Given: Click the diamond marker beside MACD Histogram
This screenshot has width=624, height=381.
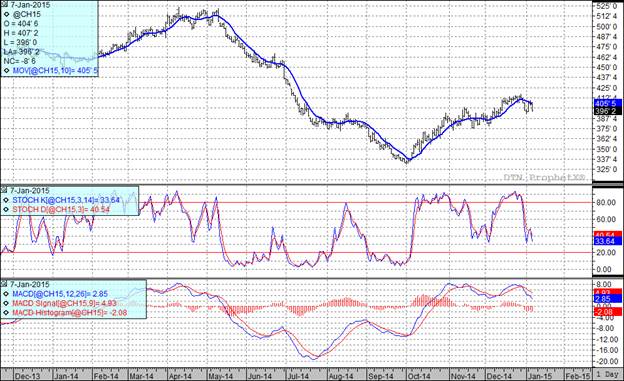Looking at the screenshot, I should coord(7,313).
